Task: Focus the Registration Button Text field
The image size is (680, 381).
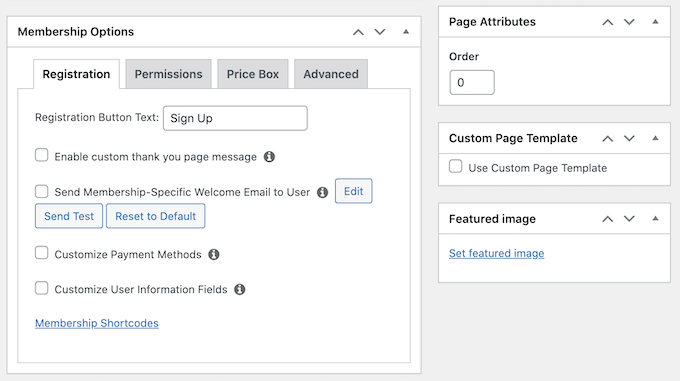Action: 235,118
